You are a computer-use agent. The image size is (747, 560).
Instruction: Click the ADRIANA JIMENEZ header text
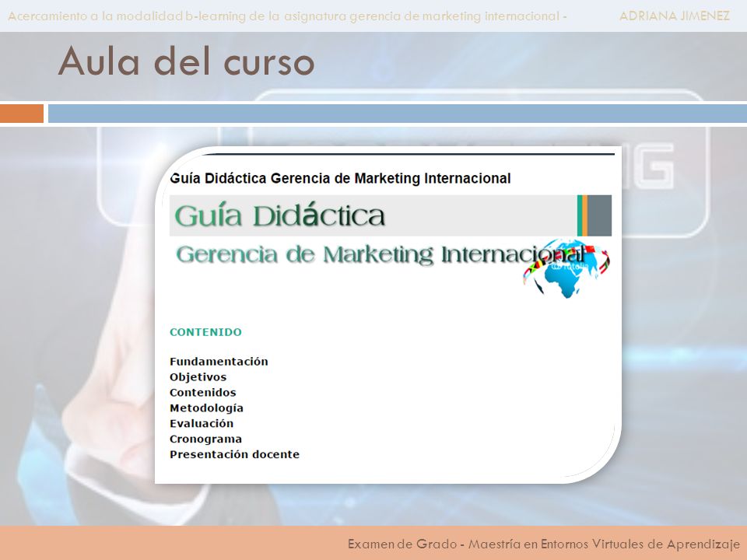(x=674, y=16)
